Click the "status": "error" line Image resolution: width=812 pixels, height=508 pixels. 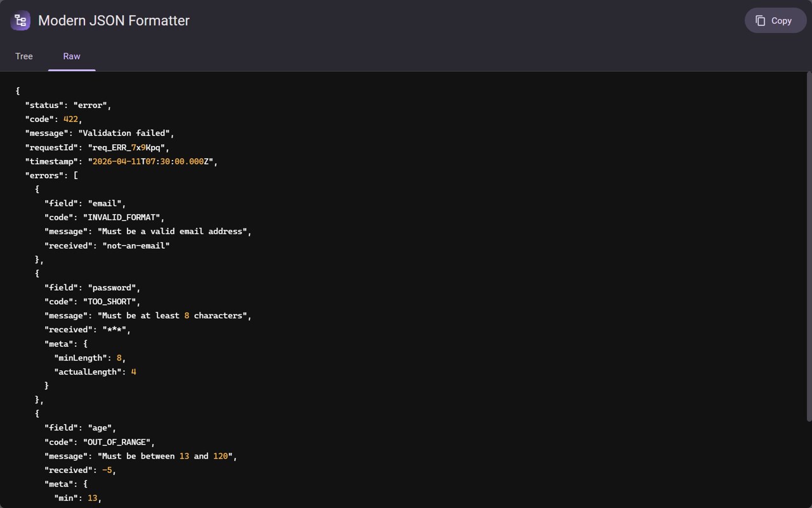pos(69,105)
